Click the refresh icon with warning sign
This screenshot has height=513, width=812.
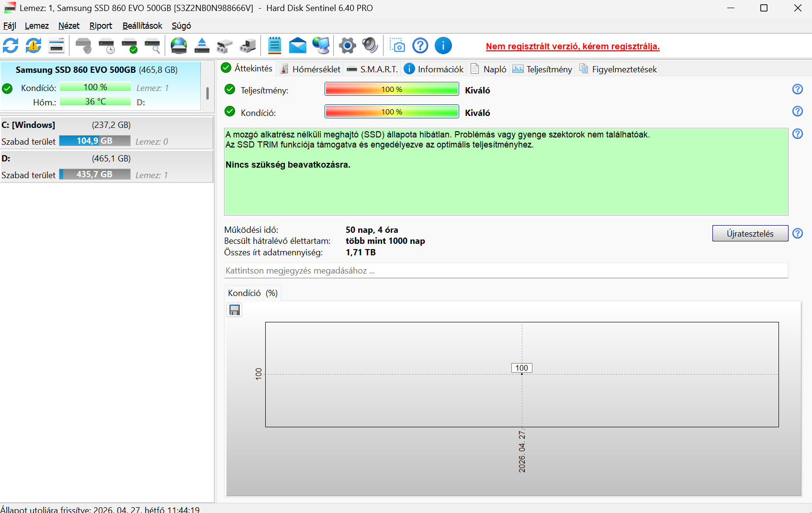pos(34,46)
